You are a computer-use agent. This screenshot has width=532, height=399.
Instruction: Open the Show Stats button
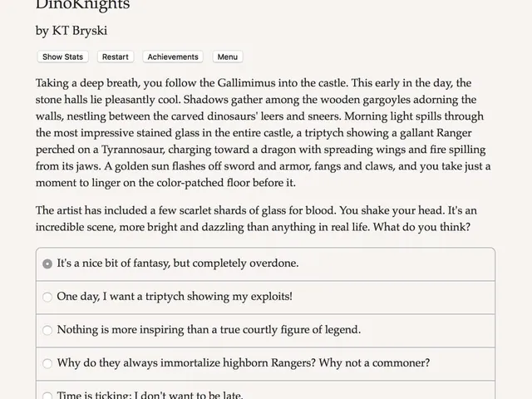[x=63, y=57]
